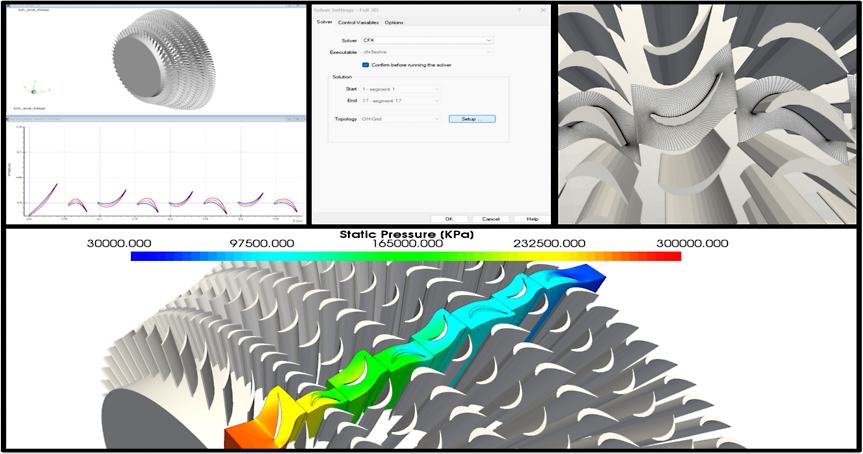Click the 97500.000 legend value
This screenshot has width=863, height=454.
pyautogui.click(x=261, y=243)
